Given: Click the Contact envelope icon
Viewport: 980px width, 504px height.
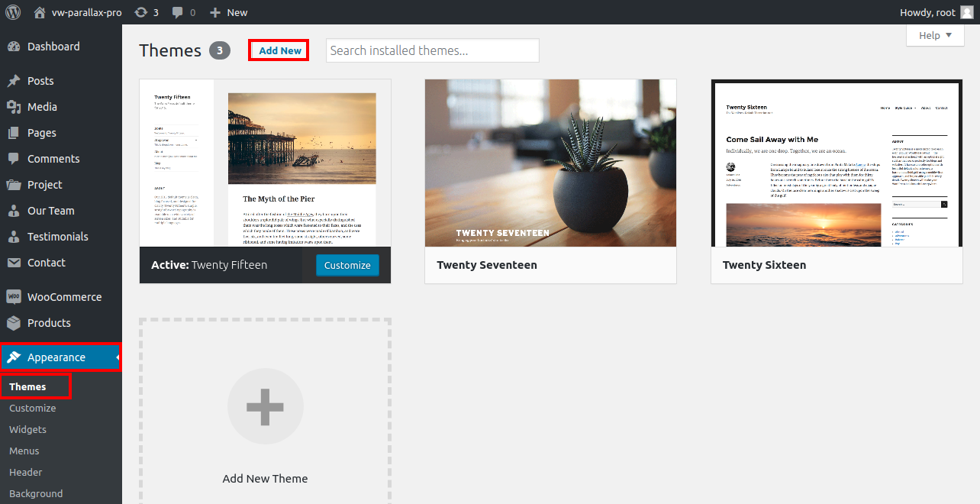Looking at the screenshot, I should pyautogui.click(x=14, y=263).
